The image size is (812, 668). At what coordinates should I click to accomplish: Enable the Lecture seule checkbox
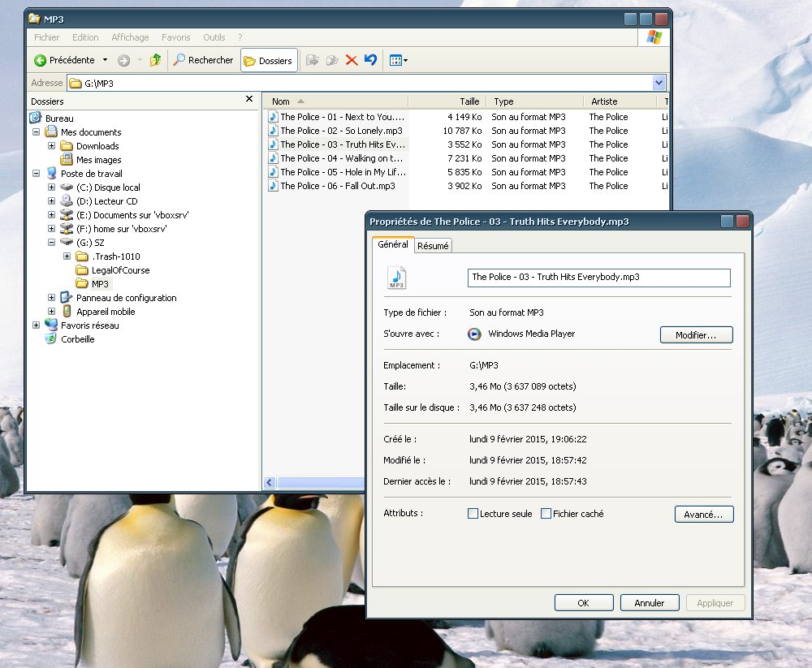pos(473,514)
